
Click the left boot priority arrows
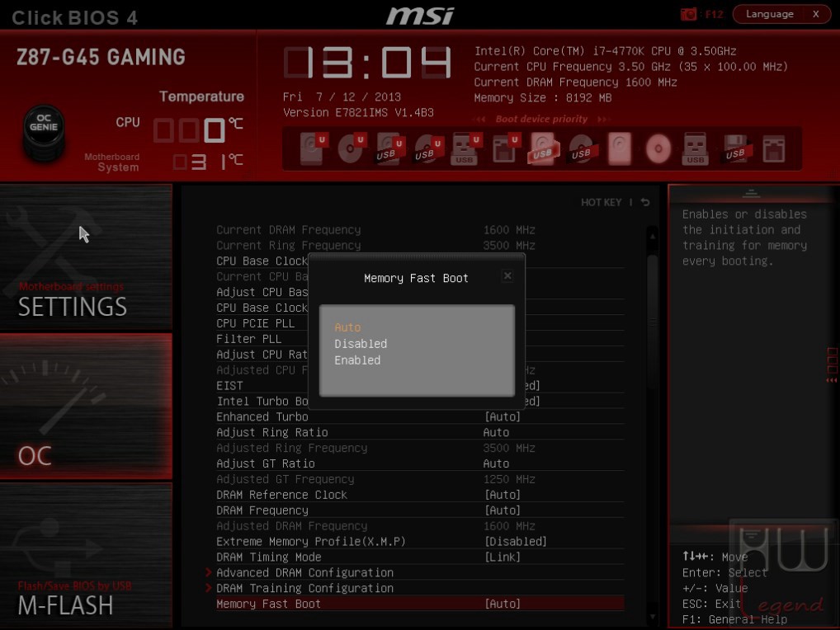(x=481, y=120)
